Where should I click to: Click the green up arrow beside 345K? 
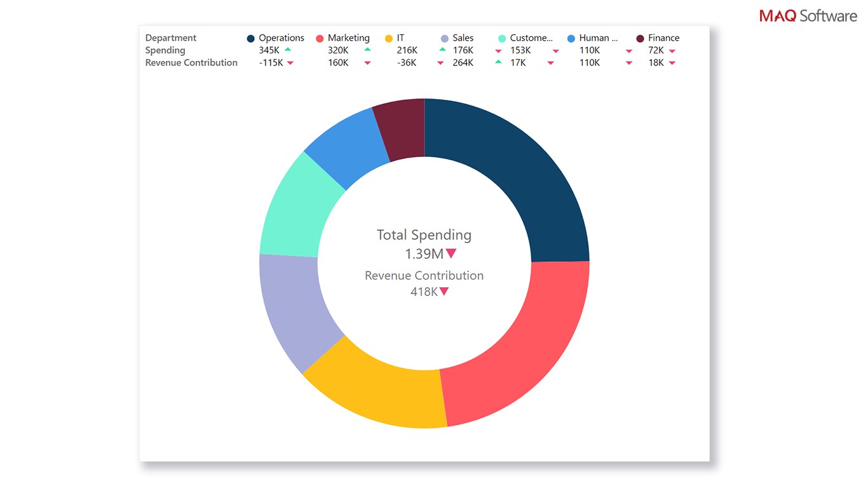click(288, 50)
